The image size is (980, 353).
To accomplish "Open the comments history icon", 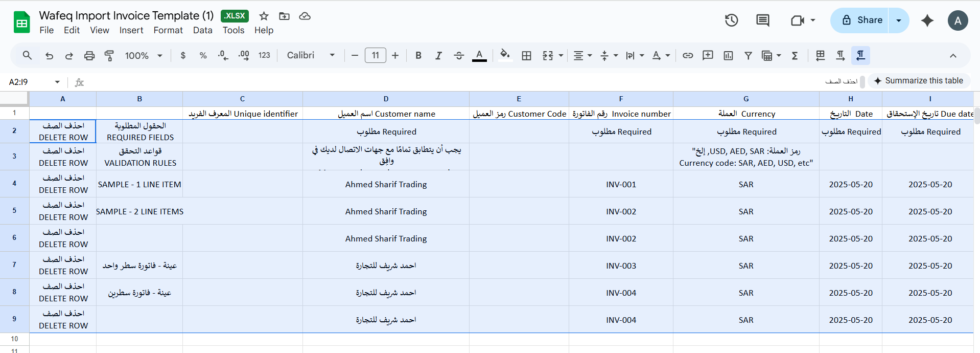I will point(762,20).
